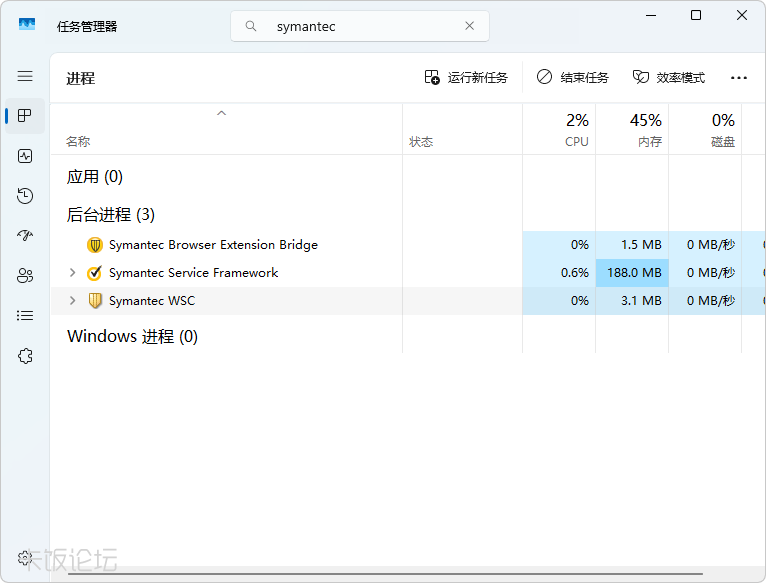Viewport: 766px width, 583px height.
Task: Open the Details list icon in sidebar
Action: pyautogui.click(x=25, y=316)
